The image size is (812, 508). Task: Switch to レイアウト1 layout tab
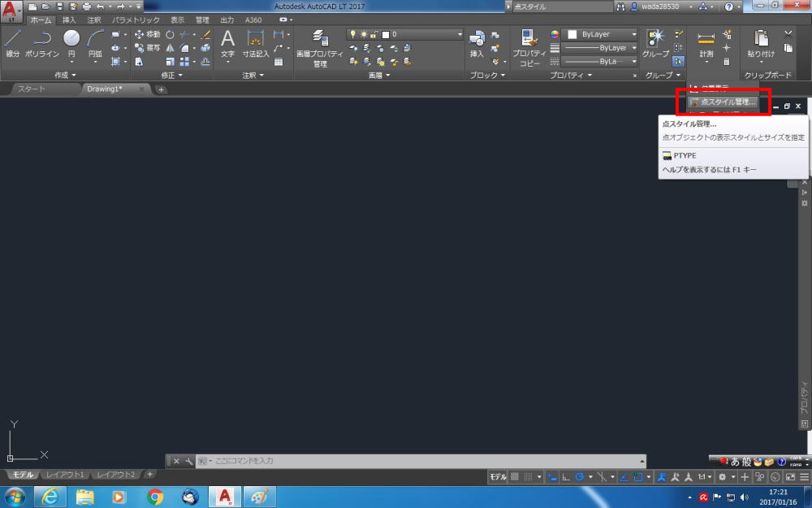65,475
